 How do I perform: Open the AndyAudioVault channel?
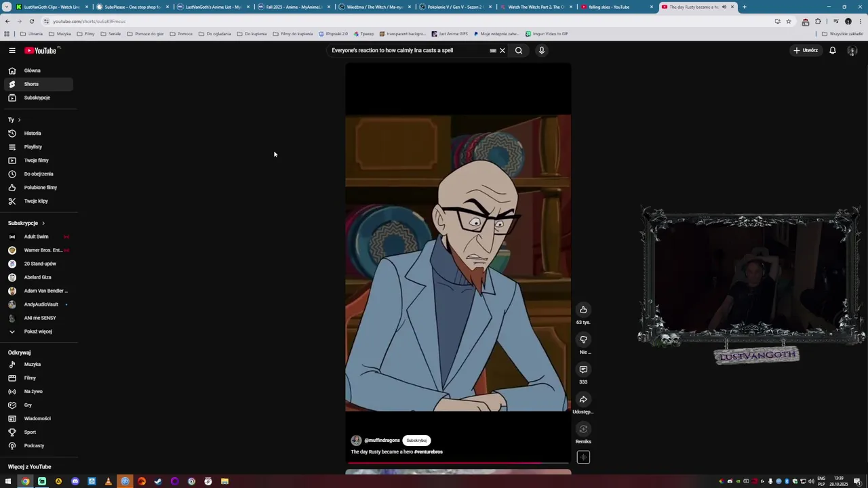point(38,304)
